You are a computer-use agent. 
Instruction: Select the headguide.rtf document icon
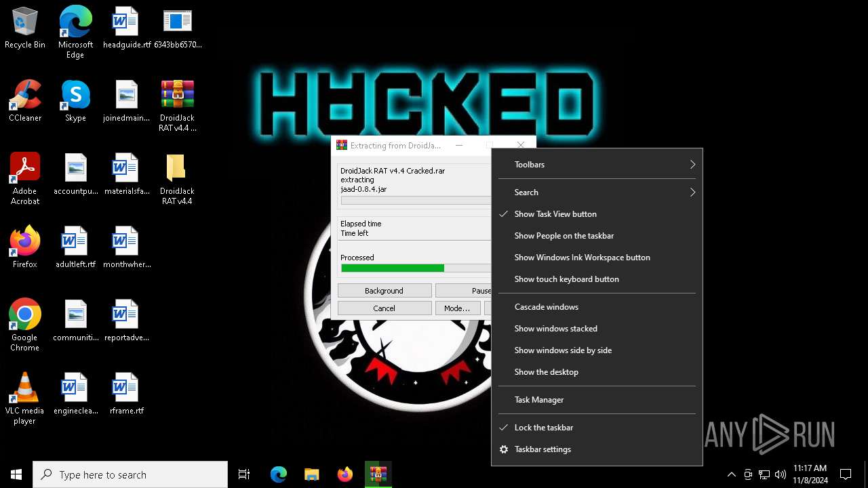[x=126, y=28]
